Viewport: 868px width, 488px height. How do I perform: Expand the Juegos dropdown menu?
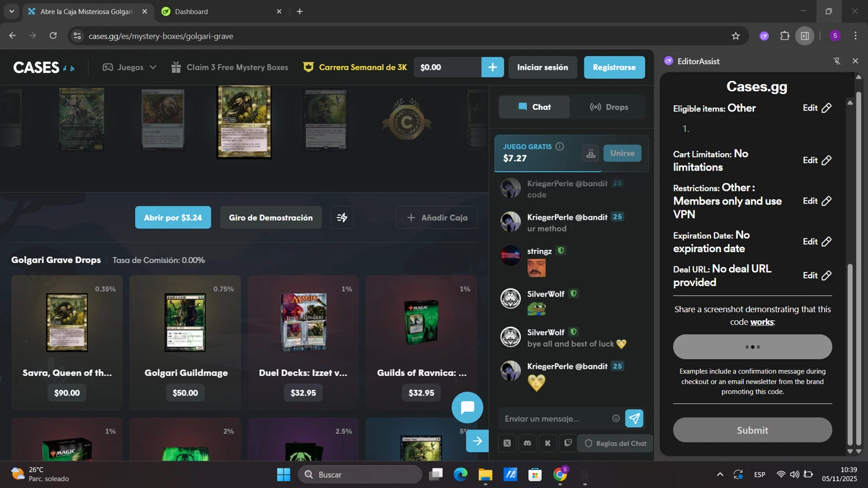click(130, 67)
